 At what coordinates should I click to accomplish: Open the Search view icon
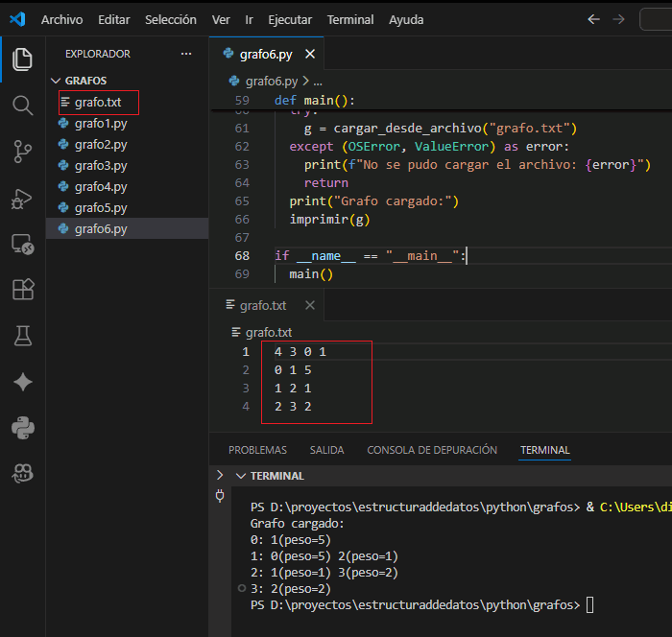tap(22, 105)
